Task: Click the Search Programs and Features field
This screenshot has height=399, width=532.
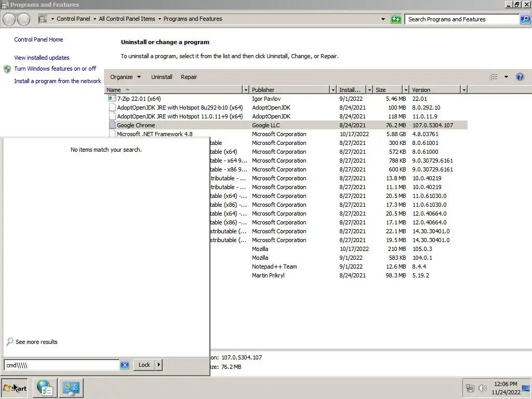Action: pyautogui.click(x=462, y=19)
